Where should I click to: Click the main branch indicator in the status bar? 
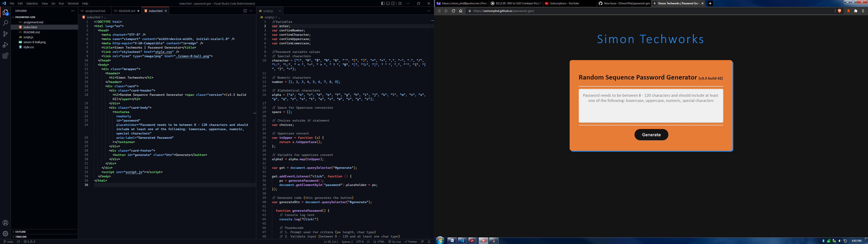tap(9, 242)
